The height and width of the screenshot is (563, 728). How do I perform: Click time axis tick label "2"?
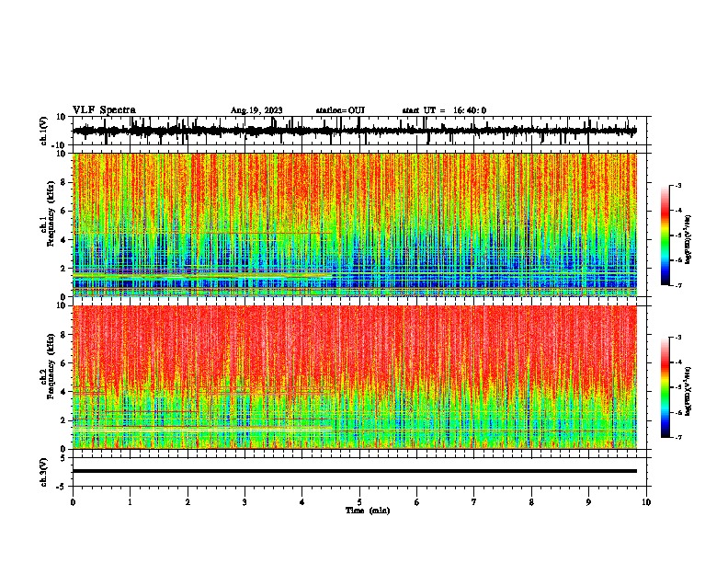click(x=188, y=502)
